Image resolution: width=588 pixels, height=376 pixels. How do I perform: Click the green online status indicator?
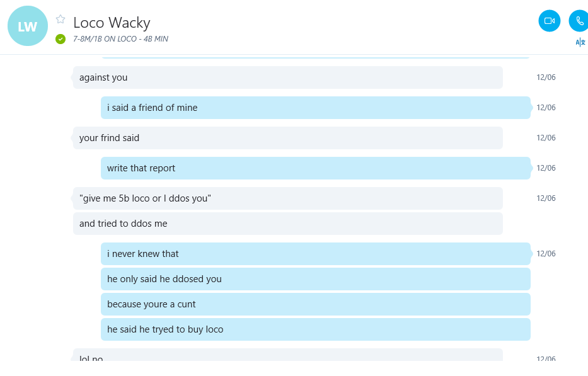pos(61,39)
